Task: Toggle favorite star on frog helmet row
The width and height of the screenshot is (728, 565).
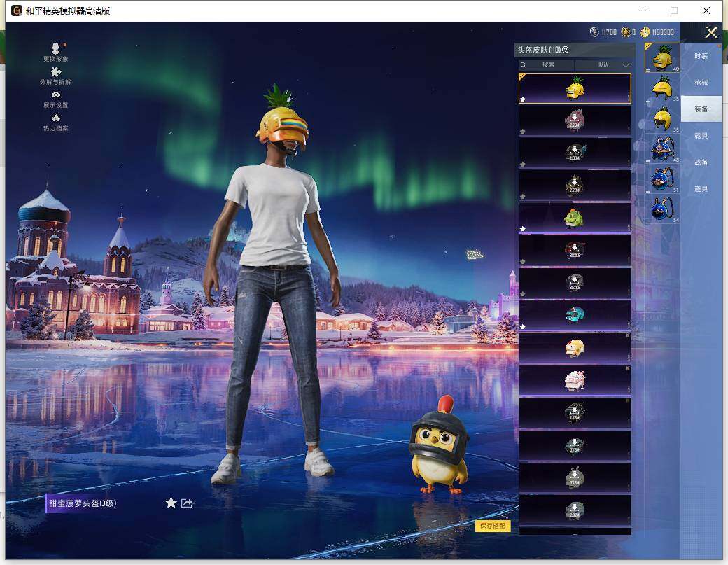Action: 523,229
